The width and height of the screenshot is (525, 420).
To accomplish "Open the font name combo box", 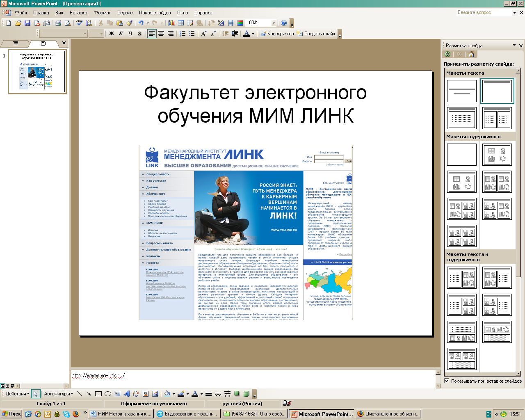I will pyautogui.click(x=64, y=34).
